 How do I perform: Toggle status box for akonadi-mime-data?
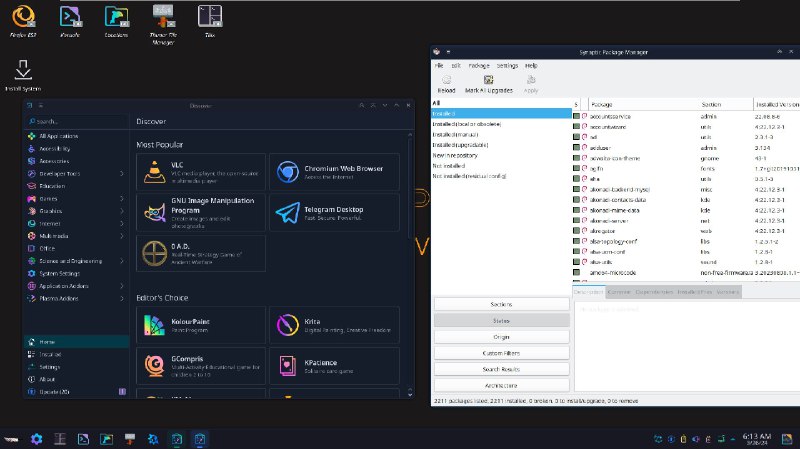point(577,210)
